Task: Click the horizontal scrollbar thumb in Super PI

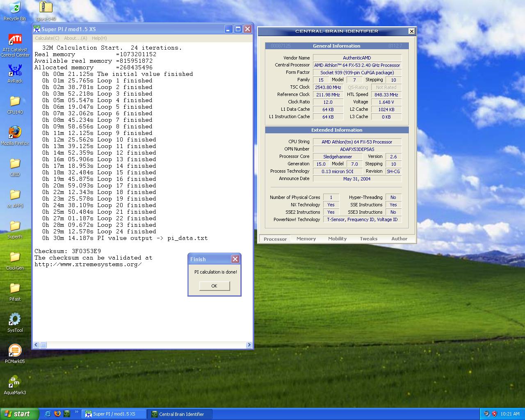Action: [43, 345]
